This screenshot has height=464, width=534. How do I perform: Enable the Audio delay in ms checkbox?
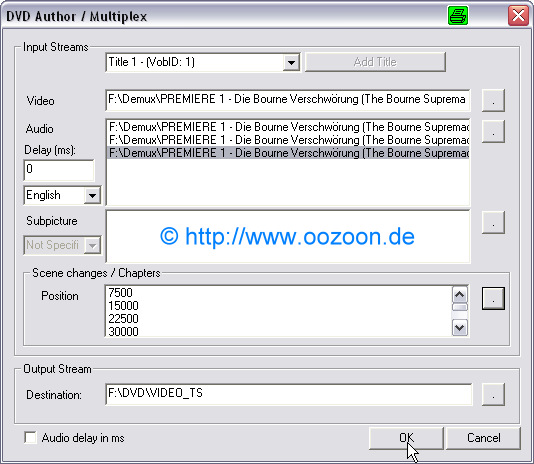pos(30,437)
